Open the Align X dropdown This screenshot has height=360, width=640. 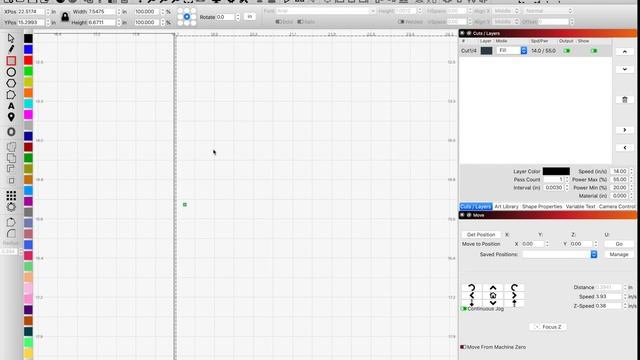tap(506, 11)
